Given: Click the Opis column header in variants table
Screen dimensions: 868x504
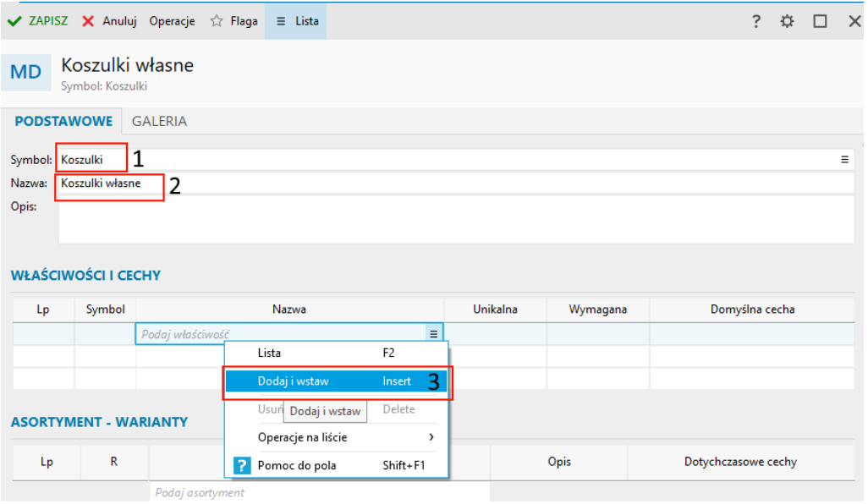Looking at the screenshot, I should click(x=559, y=462).
